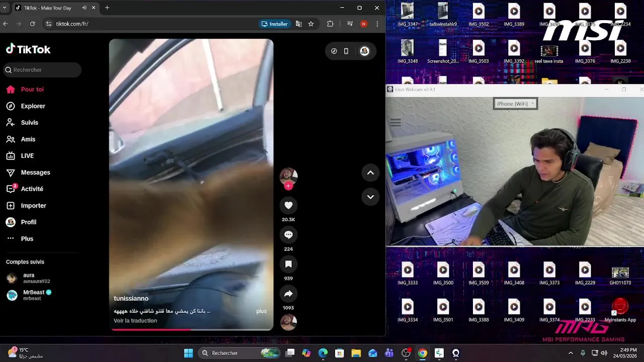Screen dimensions: 644x362
Task: Open the weather widget showing 15°C
Action: (24, 353)
